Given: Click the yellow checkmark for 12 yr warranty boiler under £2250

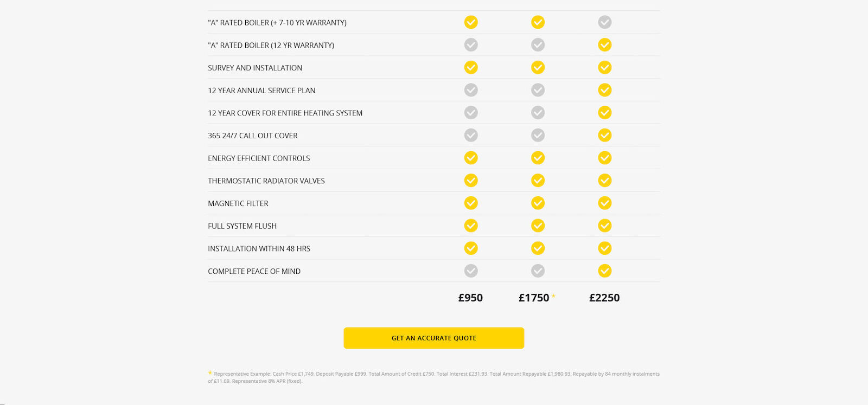Looking at the screenshot, I should click(x=604, y=45).
